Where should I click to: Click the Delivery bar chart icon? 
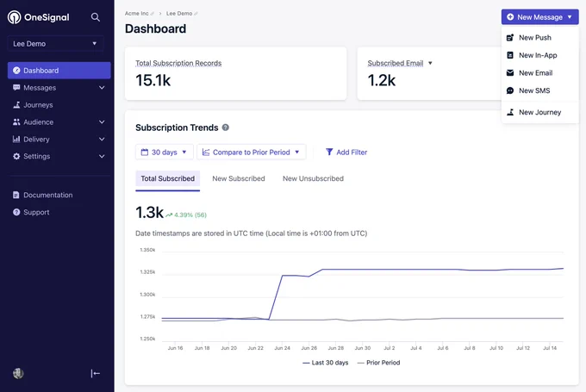(16, 139)
